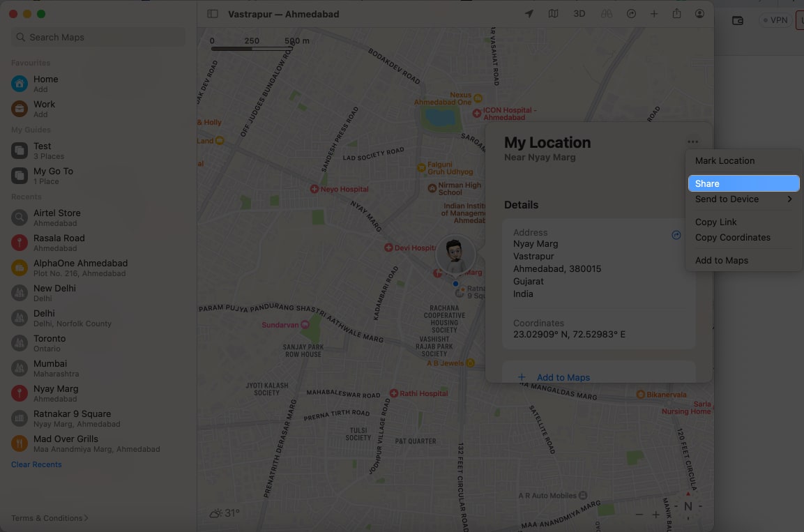This screenshot has width=804, height=532.
Task: Click the Sundarvan map marker
Action: click(305, 324)
